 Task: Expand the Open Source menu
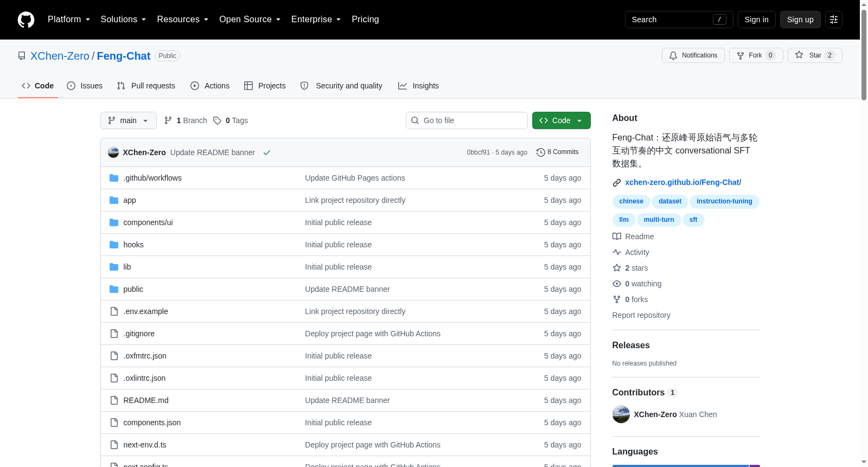point(250,20)
